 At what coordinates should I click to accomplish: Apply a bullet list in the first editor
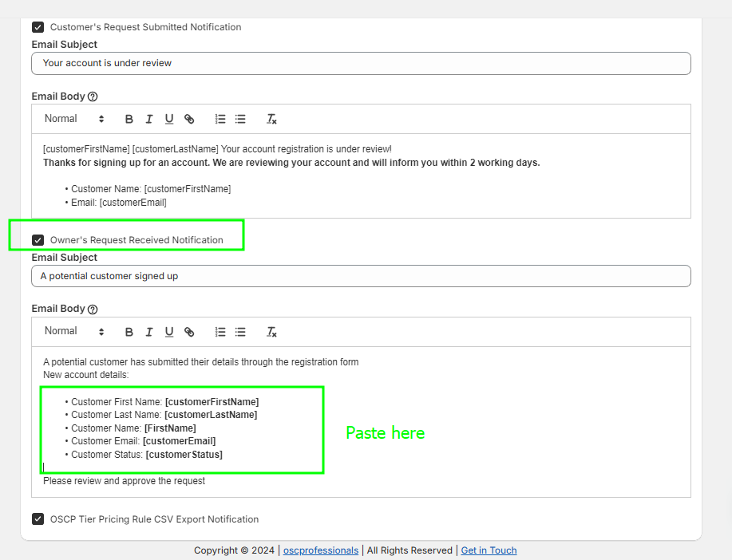tap(240, 119)
